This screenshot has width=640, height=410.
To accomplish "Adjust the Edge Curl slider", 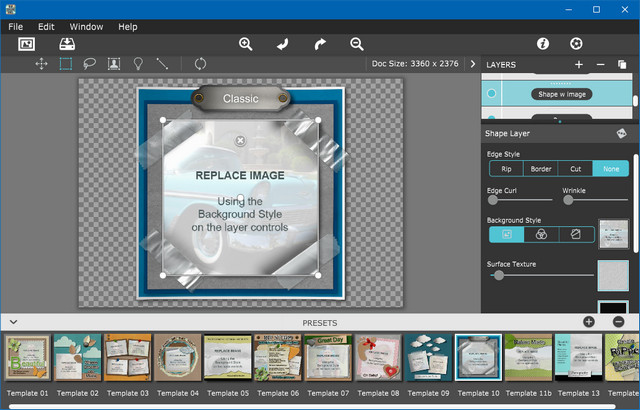I will coord(491,200).
